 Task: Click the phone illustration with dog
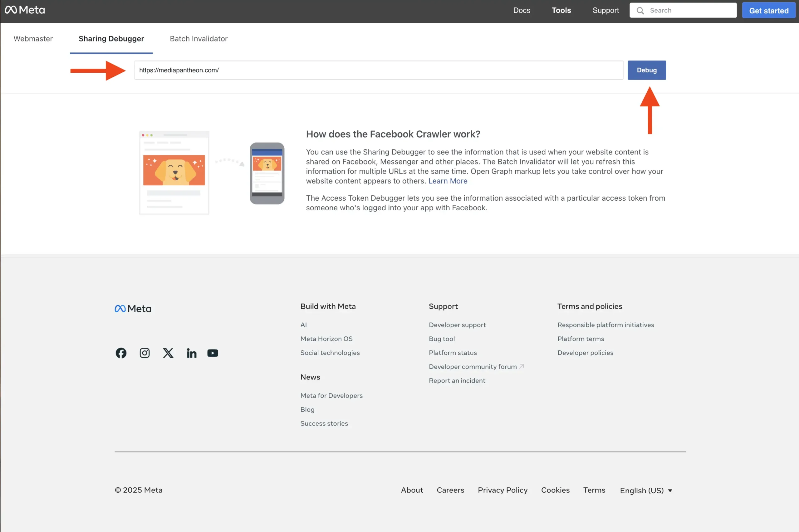[x=267, y=173]
